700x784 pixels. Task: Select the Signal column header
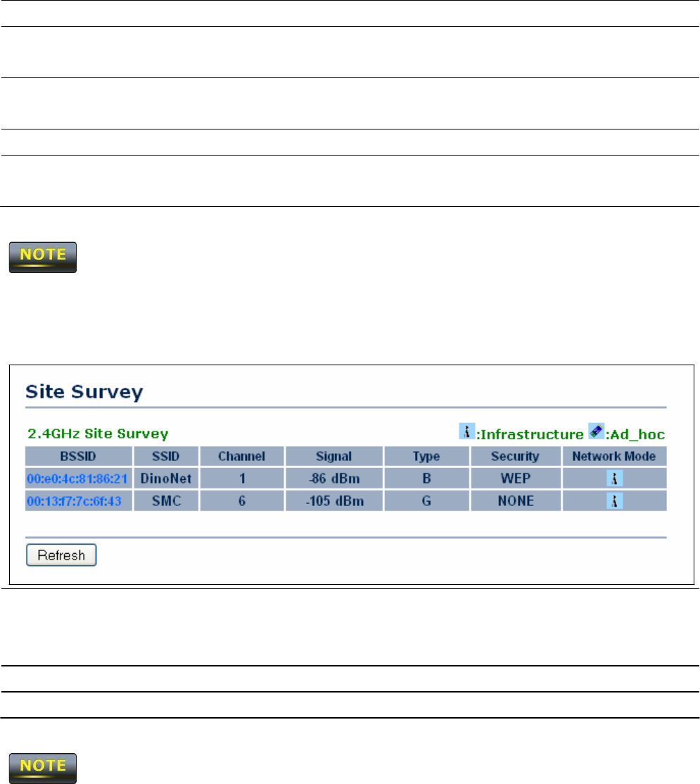(x=333, y=457)
